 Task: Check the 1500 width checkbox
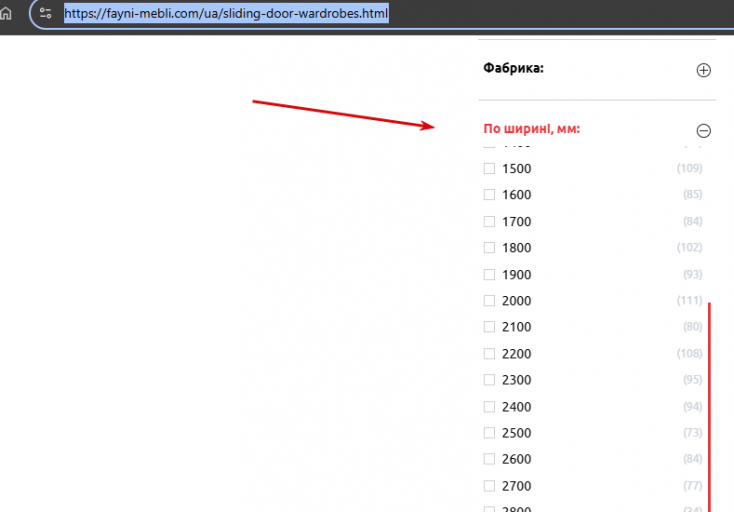(489, 168)
